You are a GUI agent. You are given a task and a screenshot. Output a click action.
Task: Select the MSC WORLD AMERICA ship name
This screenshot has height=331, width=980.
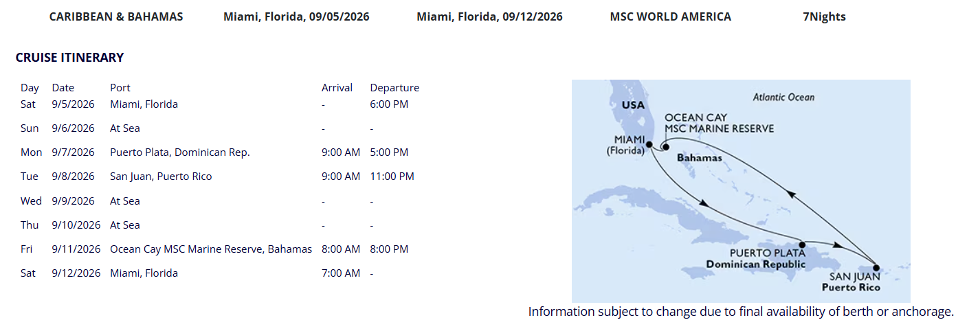670,16
